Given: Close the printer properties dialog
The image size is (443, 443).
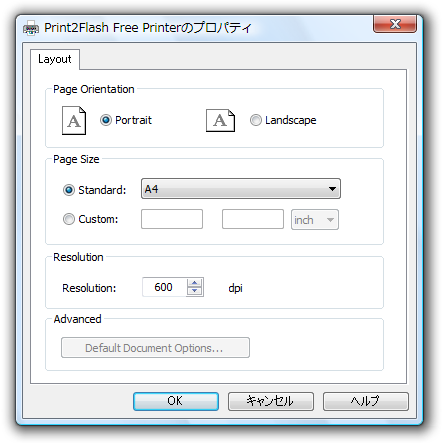Looking at the screenshot, I should coord(395,24).
